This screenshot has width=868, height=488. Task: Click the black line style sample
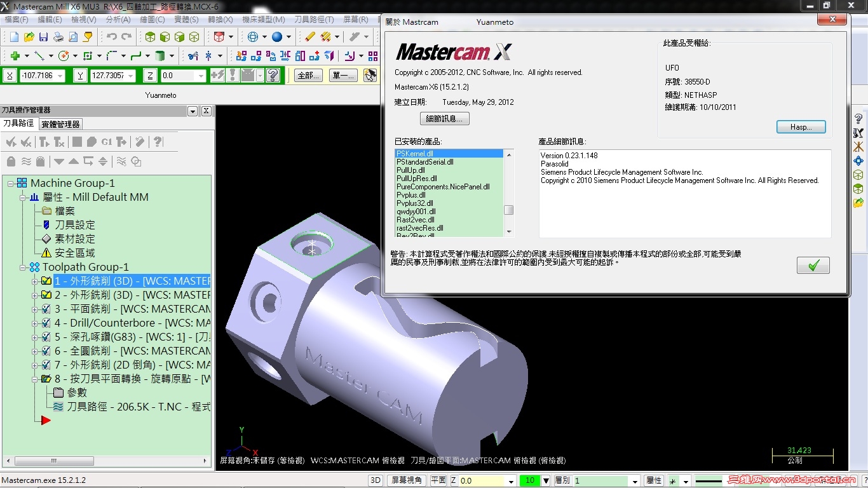710,480
